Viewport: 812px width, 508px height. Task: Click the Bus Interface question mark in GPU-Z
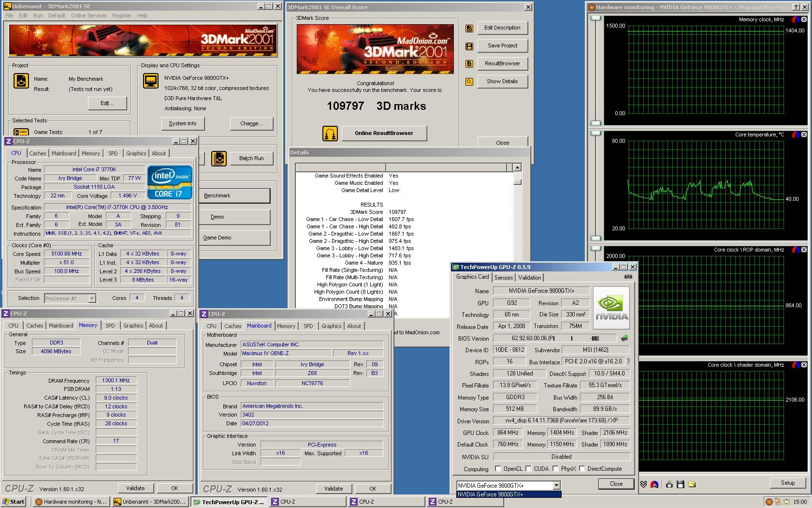[628, 361]
